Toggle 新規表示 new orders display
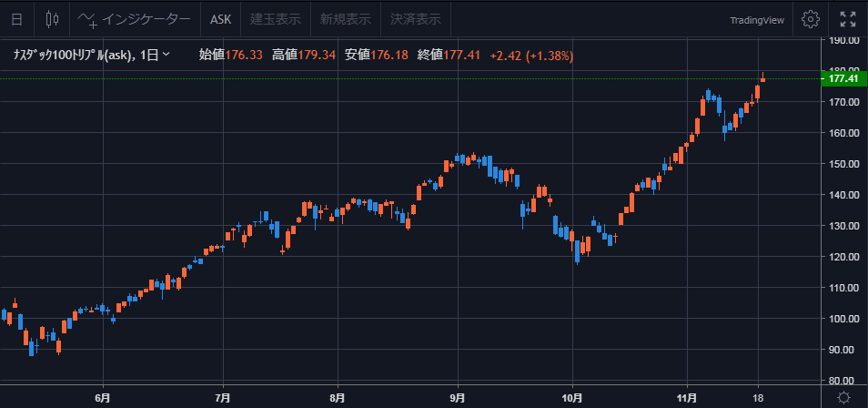Image resolution: width=868 pixels, height=408 pixels. coord(346,19)
